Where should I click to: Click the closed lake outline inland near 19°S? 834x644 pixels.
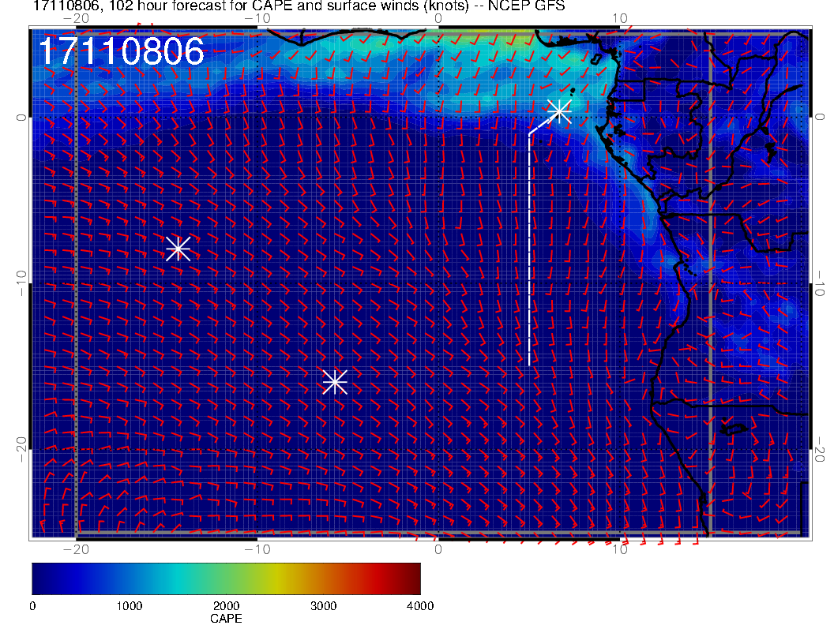click(x=734, y=429)
